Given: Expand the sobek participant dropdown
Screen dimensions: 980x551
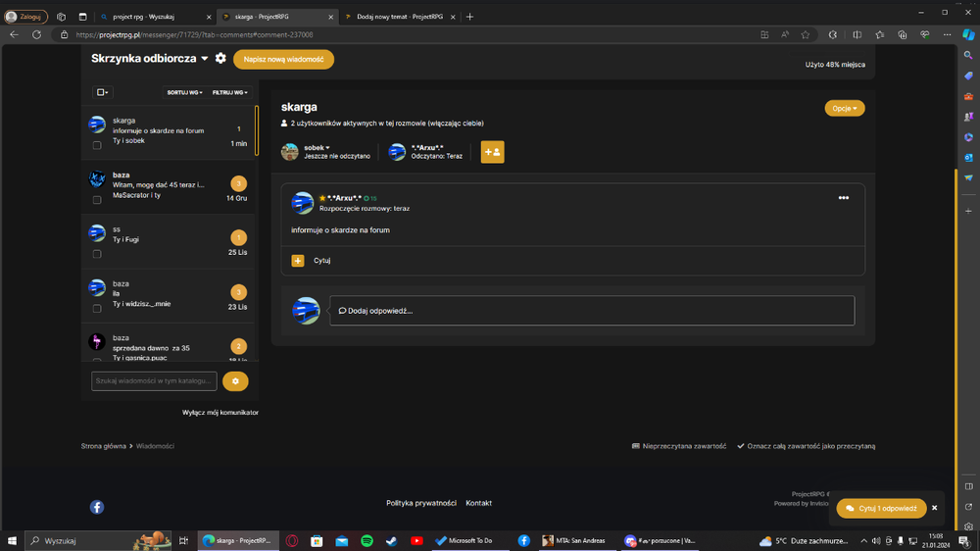Looking at the screenshot, I should tap(317, 148).
